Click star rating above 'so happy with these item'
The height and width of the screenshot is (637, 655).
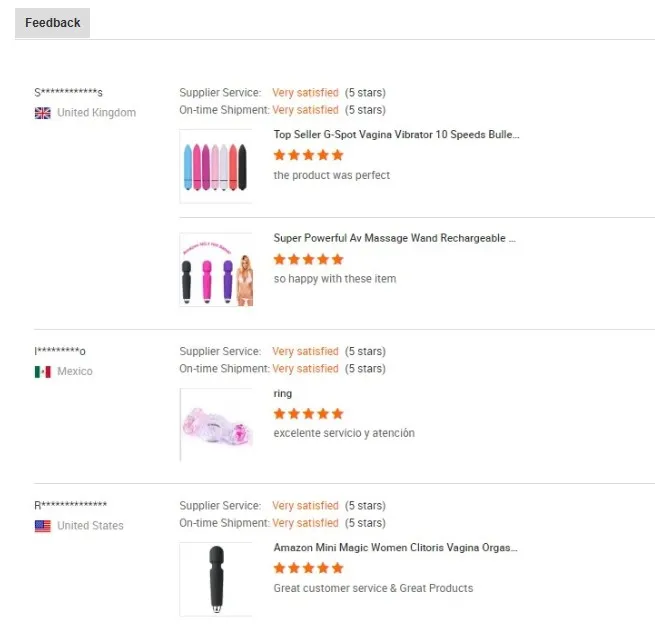click(308, 259)
